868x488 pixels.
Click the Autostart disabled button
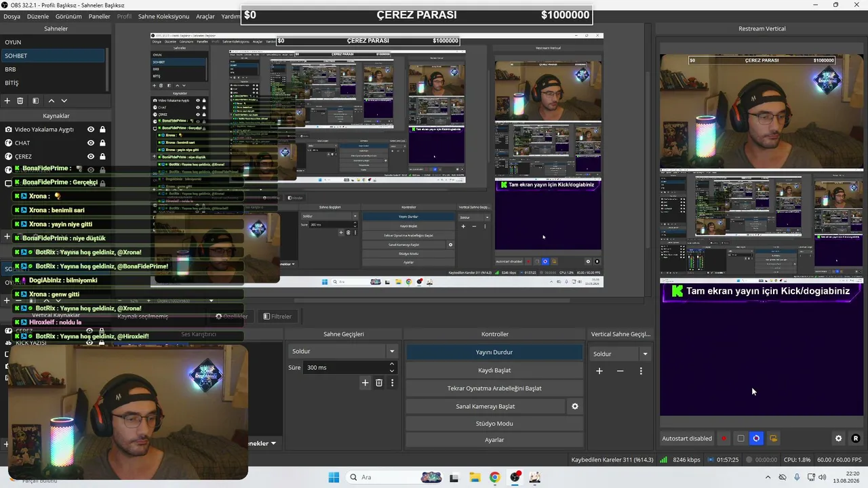pos(687,439)
